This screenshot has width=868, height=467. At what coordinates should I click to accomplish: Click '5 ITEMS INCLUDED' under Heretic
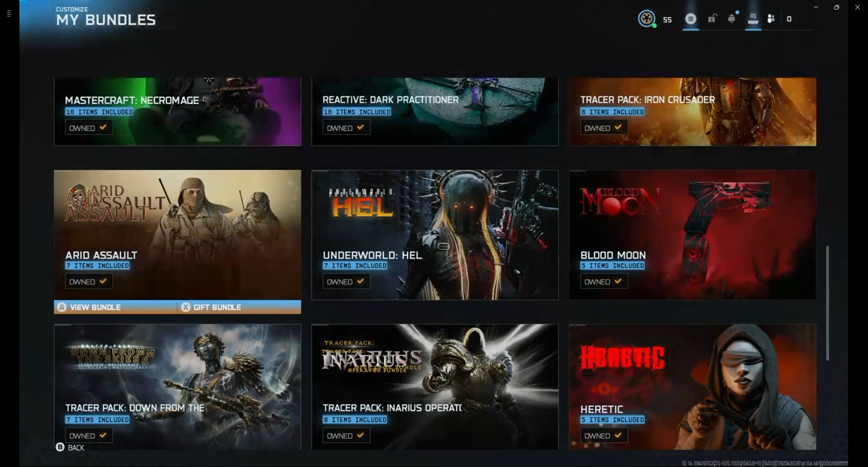click(613, 420)
